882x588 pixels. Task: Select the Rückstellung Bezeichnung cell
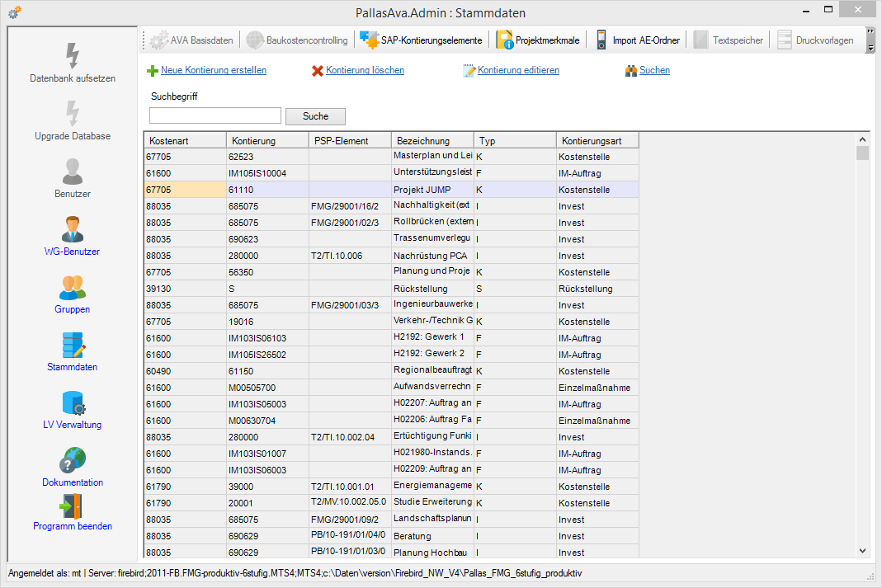pos(432,289)
